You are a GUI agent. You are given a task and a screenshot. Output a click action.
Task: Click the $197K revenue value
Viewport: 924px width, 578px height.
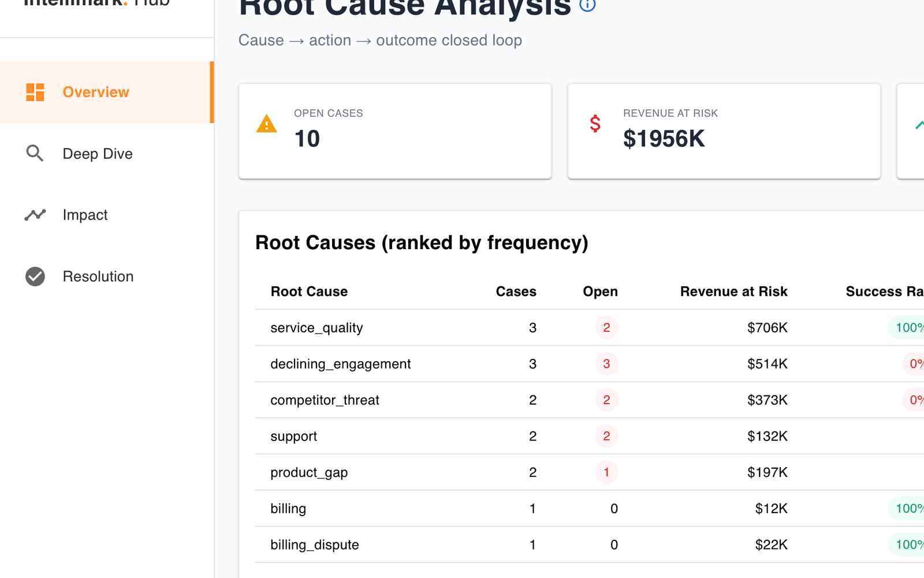click(x=767, y=472)
